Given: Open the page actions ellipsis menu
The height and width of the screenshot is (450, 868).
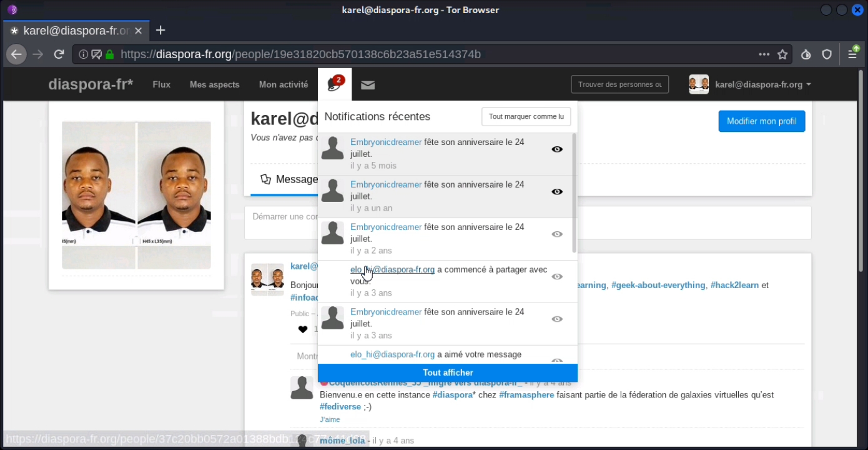Looking at the screenshot, I should (764, 54).
